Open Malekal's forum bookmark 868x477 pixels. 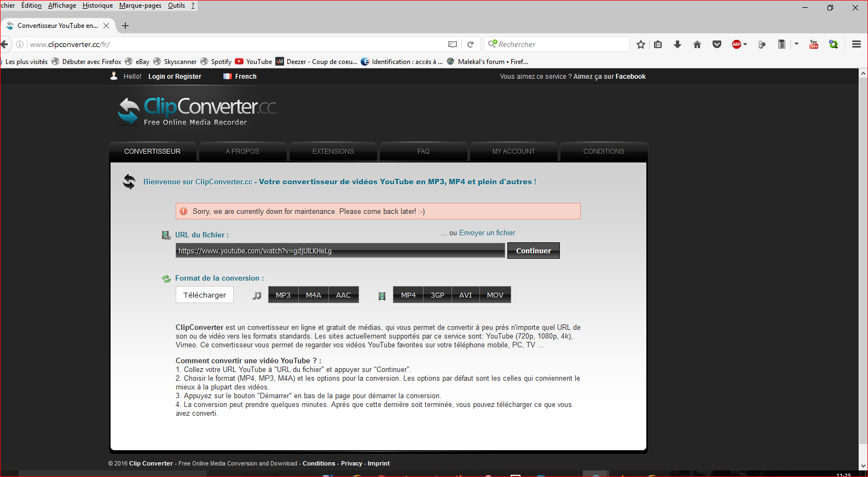click(488, 62)
